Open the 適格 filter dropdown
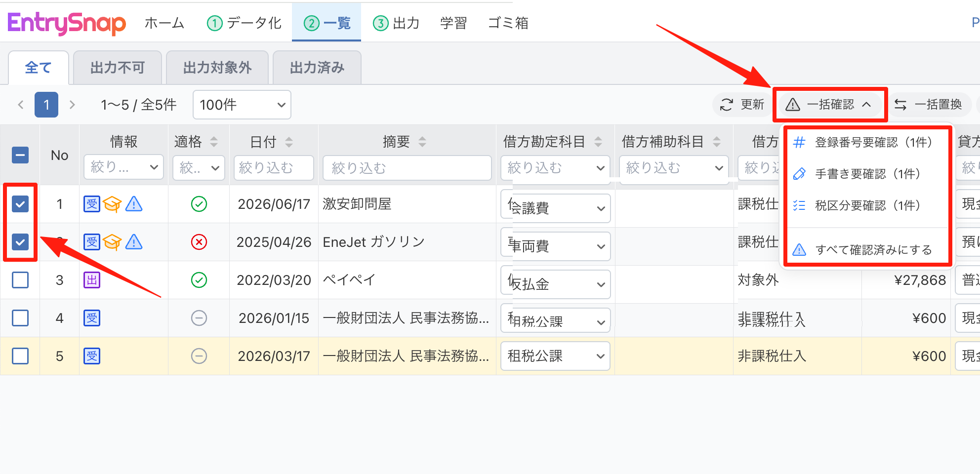The height and width of the screenshot is (474, 980). (199, 168)
